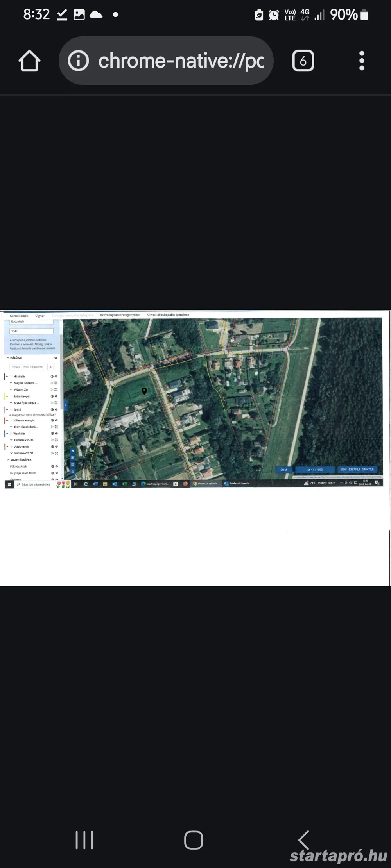Image resolution: width=391 pixels, height=868 pixels.
Task: Collapse the left sidebar panel arrow
Action: pos(65,405)
